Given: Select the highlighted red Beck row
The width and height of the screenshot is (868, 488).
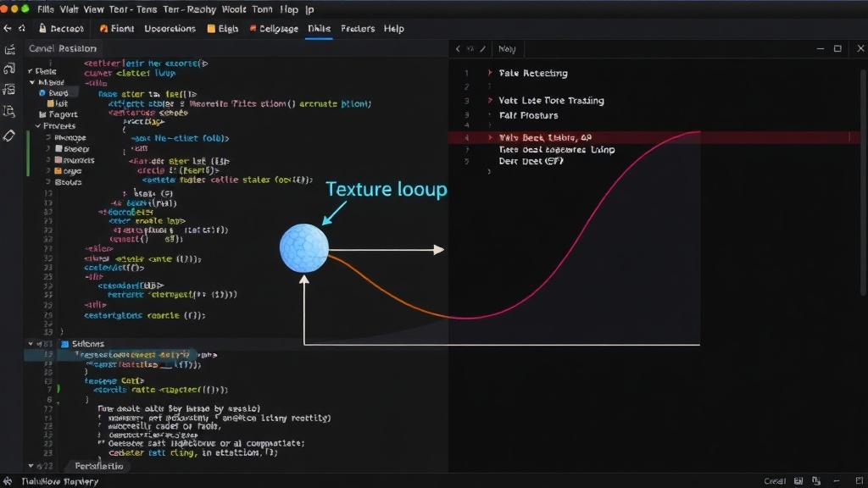Looking at the screenshot, I should 654,138.
